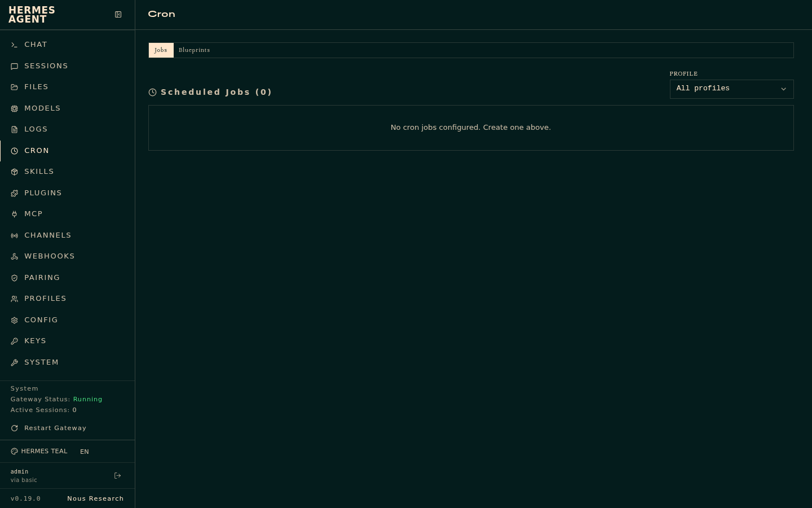Screen dimensions: 812x508
Task: Click the Cron page title
Action: click(x=161, y=14)
